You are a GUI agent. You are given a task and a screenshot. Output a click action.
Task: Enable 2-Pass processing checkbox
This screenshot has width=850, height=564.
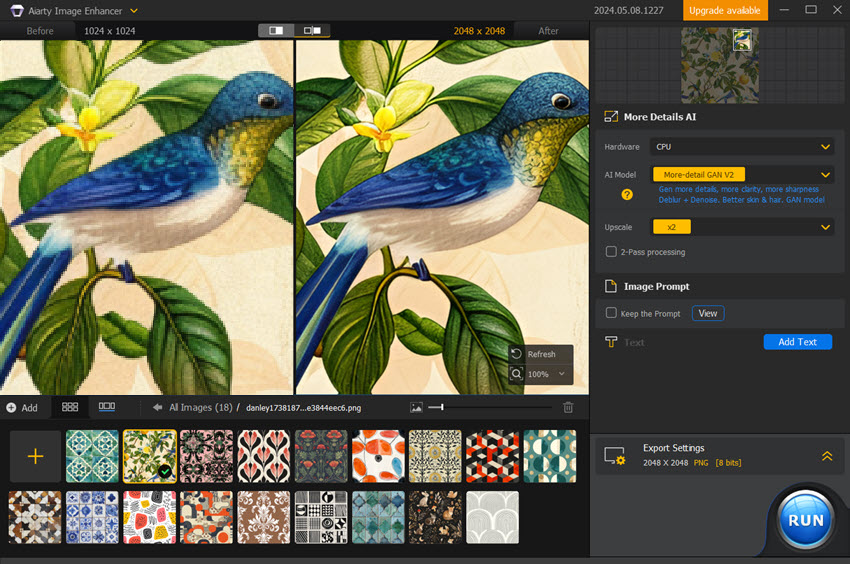pyautogui.click(x=611, y=252)
